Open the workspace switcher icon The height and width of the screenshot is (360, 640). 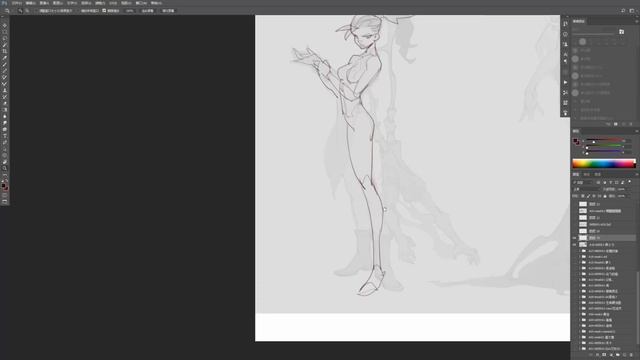[x=632, y=11]
